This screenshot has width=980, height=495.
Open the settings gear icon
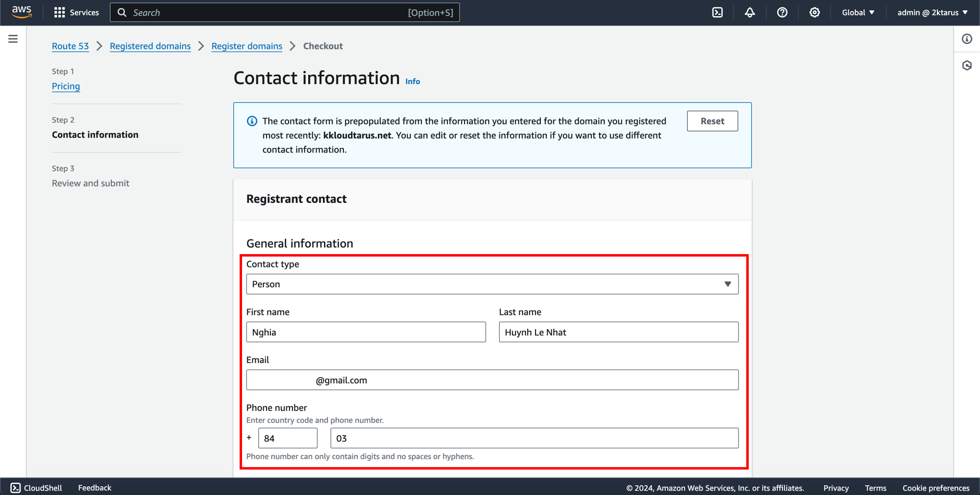[x=814, y=12]
